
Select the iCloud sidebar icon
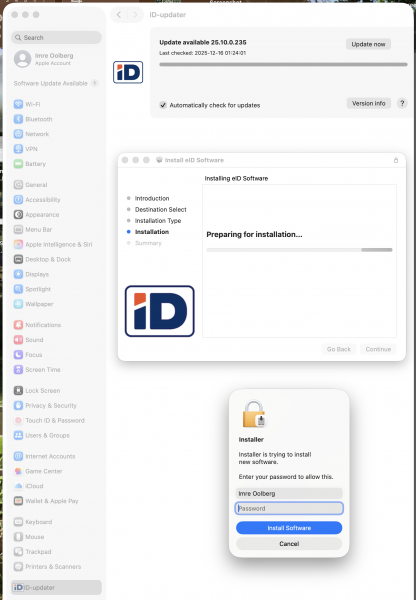[x=18, y=486]
